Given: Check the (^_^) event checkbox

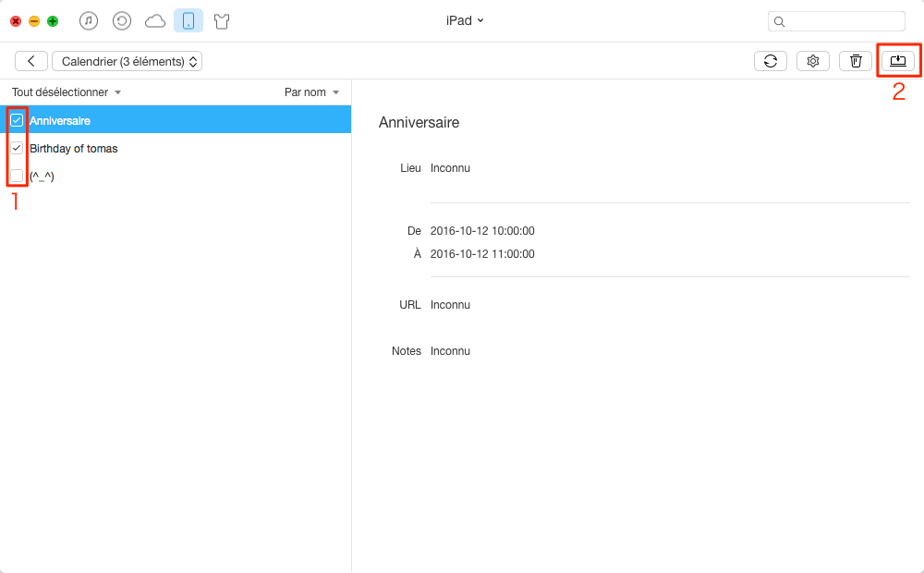Looking at the screenshot, I should (17, 176).
